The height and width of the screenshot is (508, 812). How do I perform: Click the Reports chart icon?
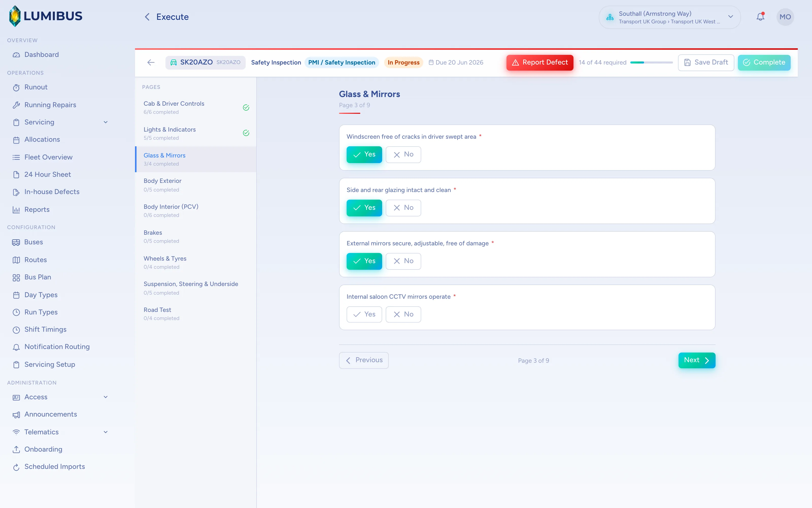16,210
